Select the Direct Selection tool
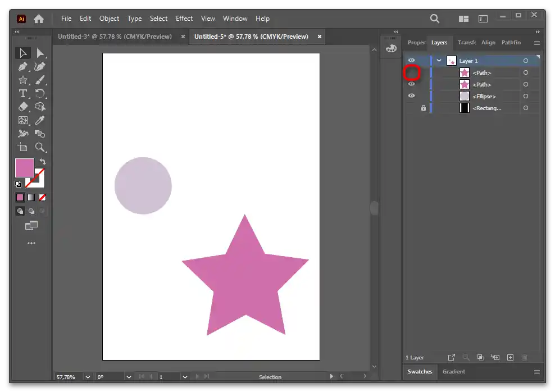 (x=40, y=53)
